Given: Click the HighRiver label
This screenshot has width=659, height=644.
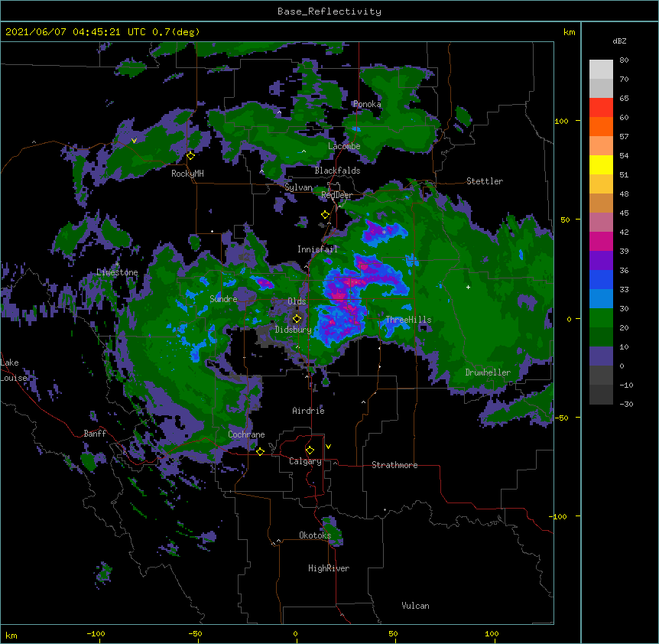Looking at the screenshot, I should pyautogui.click(x=329, y=568).
